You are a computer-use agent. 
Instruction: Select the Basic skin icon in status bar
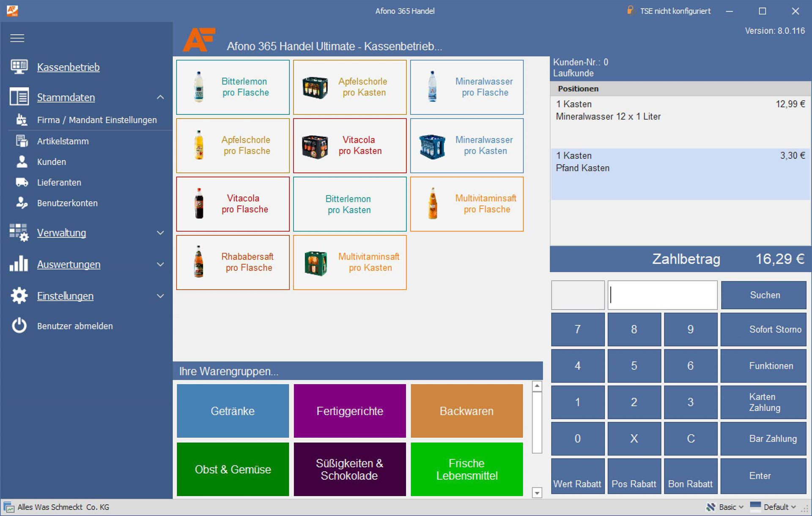711,507
